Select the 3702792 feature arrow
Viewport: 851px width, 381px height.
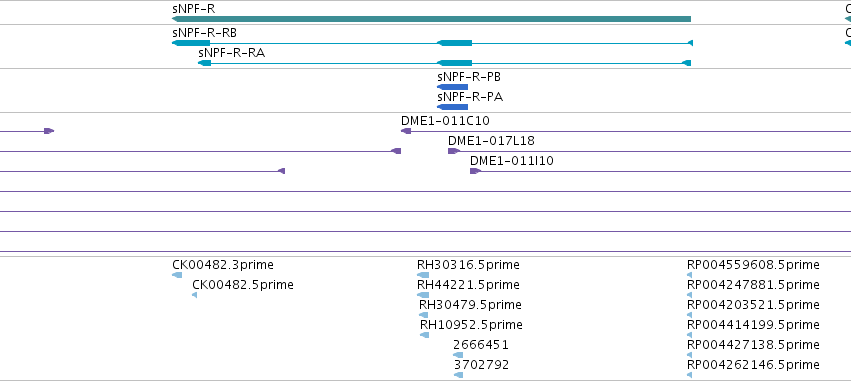pyautogui.click(x=458, y=375)
